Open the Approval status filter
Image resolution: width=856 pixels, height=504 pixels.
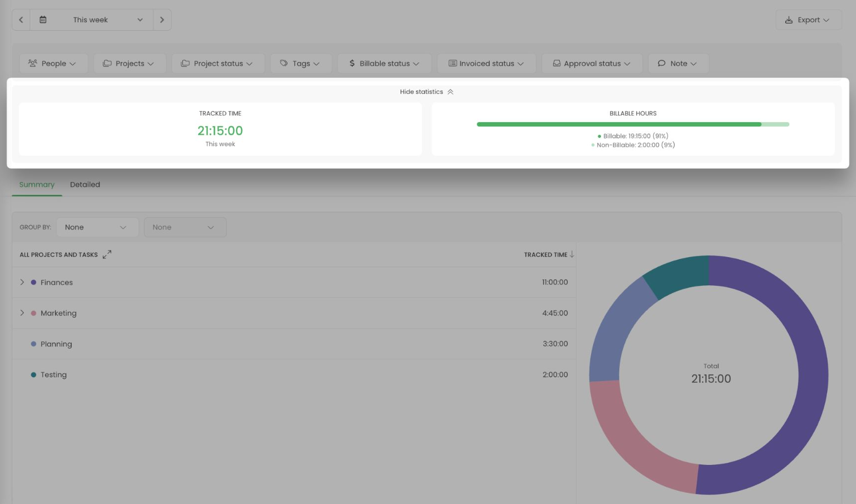pos(592,63)
